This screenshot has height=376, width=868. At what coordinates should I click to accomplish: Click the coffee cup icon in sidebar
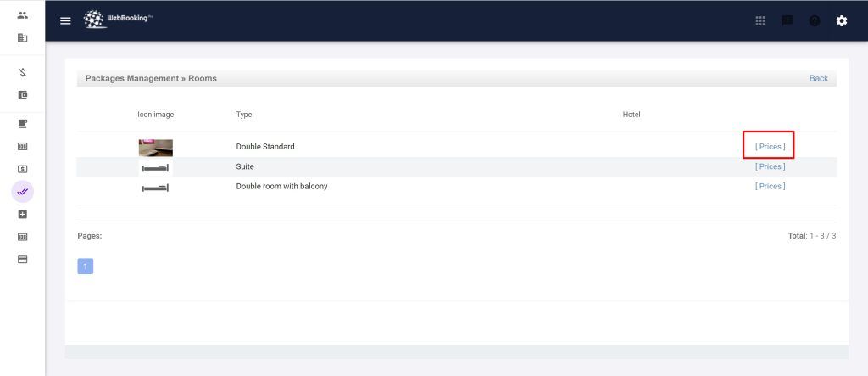click(23, 123)
